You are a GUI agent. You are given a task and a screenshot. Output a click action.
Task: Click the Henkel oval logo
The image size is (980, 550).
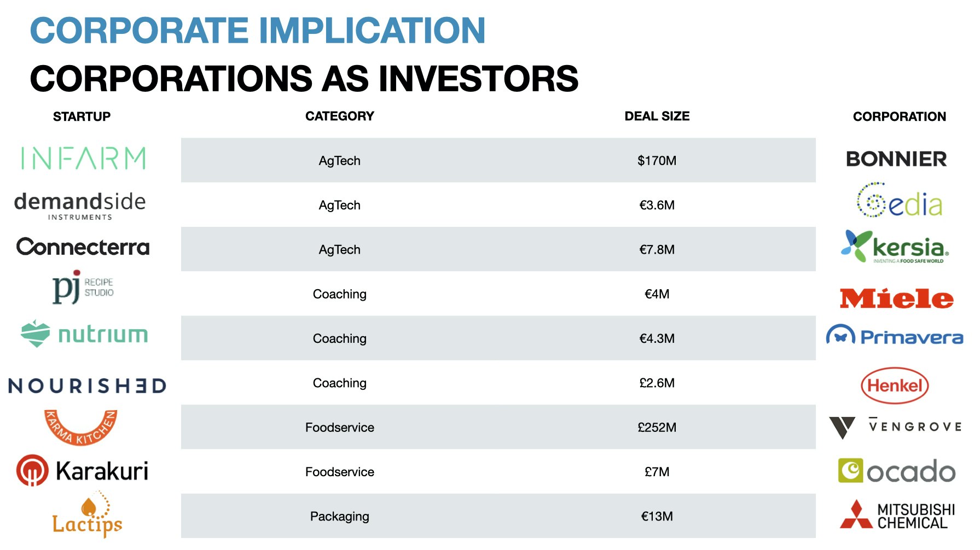click(x=895, y=385)
